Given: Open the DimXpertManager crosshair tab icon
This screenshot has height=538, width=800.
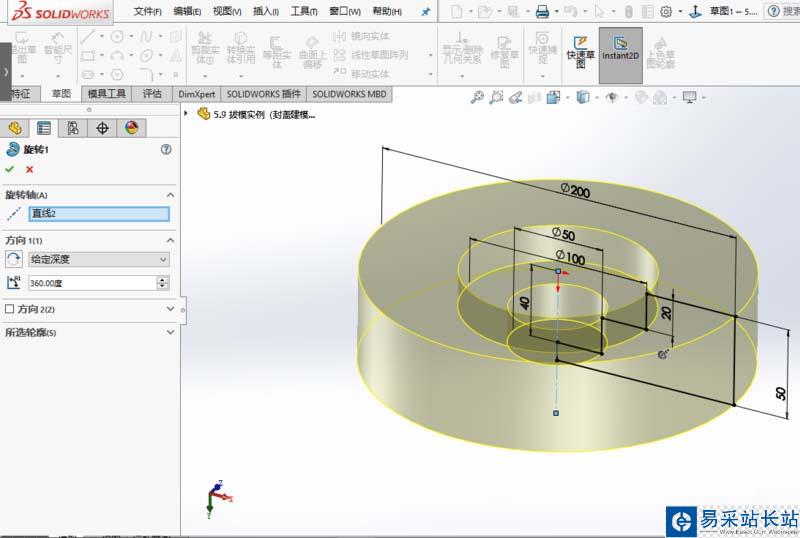Looking at the screenshot, I should point(102,128).
